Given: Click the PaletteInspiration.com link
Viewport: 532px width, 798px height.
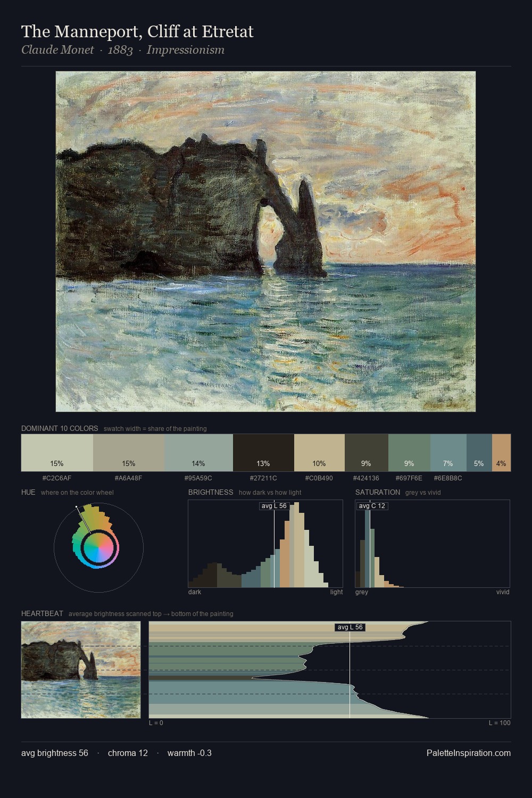Looking at the screenshot, I should 469,753.
